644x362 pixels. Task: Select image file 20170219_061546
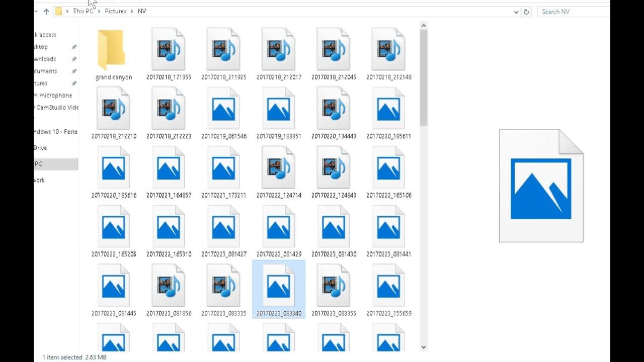[223, 113]
